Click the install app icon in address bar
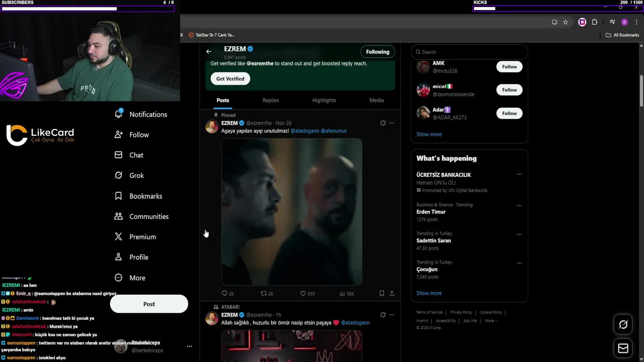 (x=554, y=22)
